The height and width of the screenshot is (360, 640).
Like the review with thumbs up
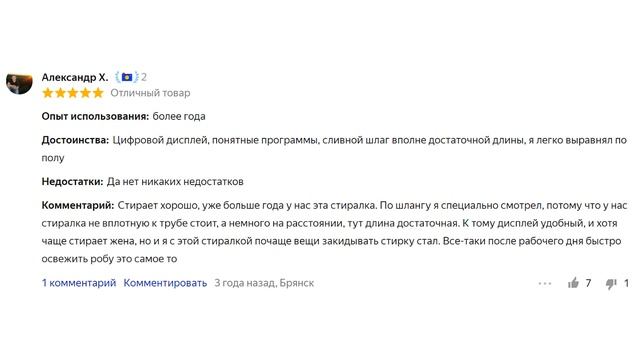[573, 283]
